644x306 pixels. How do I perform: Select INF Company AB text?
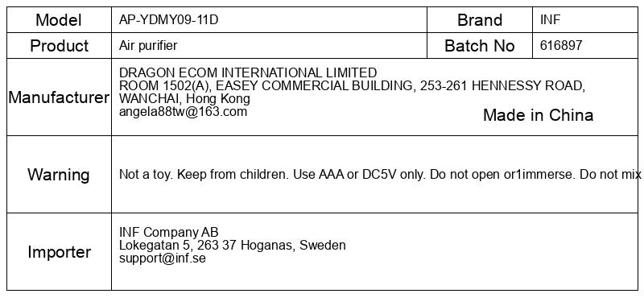169,232
